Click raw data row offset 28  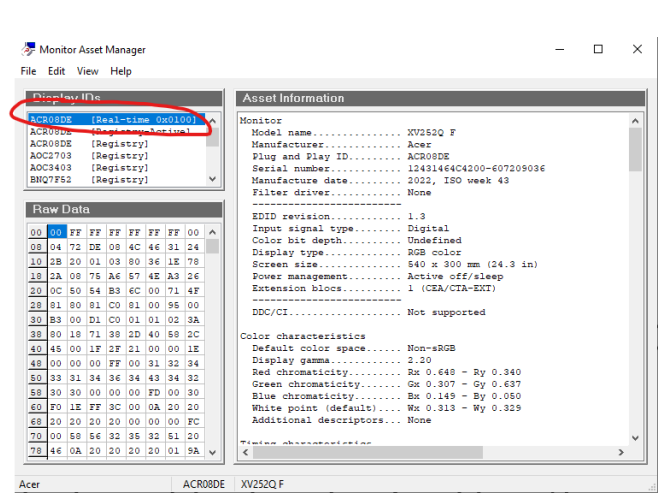coord(36,305)
